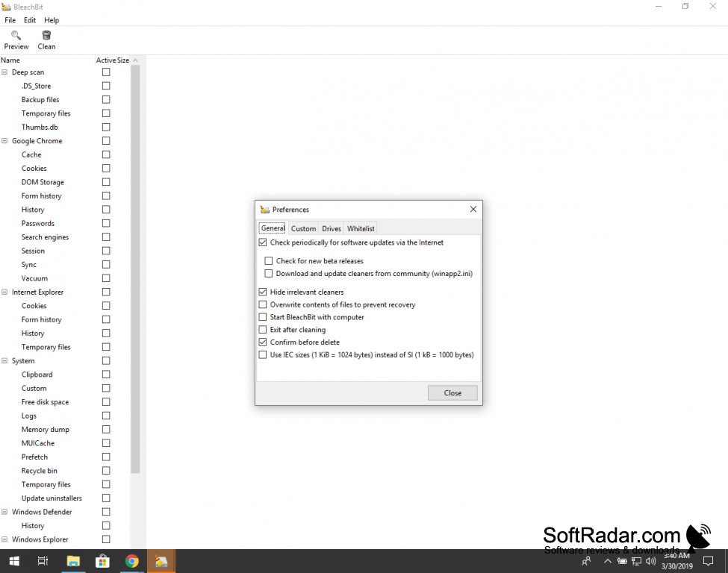
Task: Select the Prefetch item
Action: tap(34, 457)
